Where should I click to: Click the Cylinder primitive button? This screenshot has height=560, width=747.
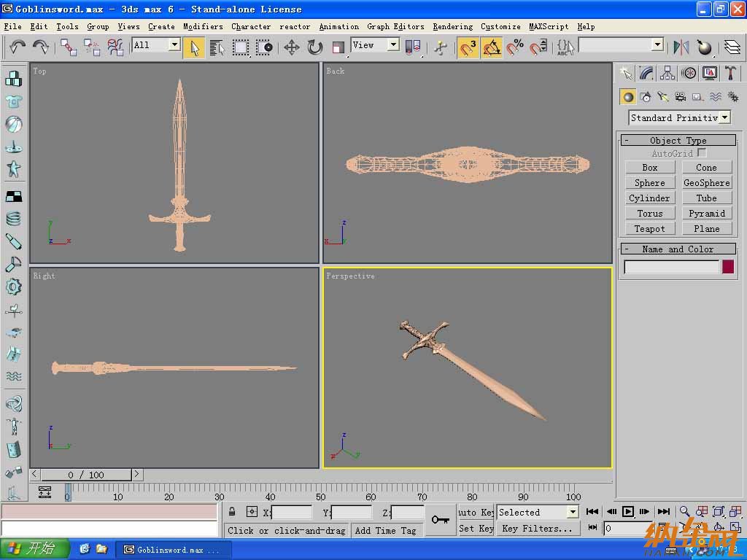[650, 198]
